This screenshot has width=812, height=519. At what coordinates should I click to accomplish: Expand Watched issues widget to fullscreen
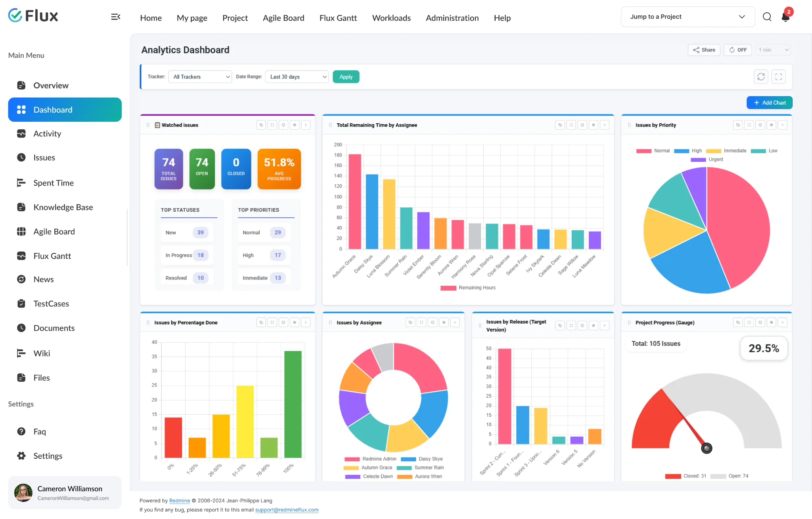(x=272, y=125)
